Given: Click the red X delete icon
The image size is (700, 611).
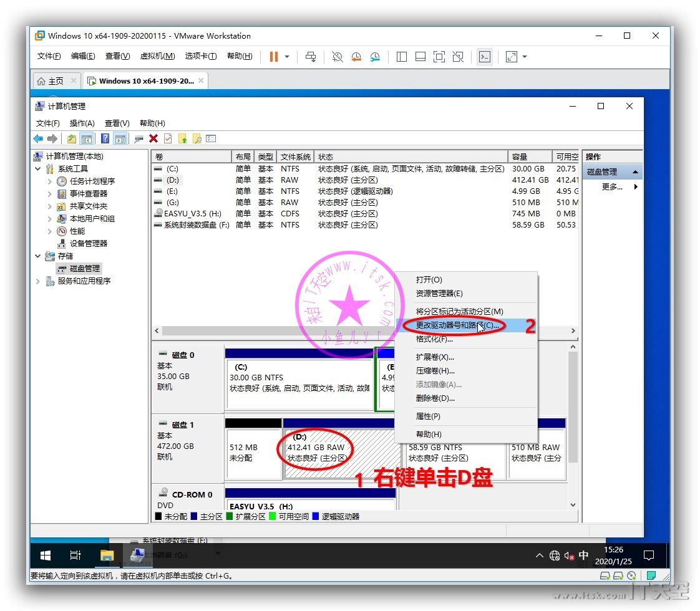Looking at the screenshot, I should [153, 138].
